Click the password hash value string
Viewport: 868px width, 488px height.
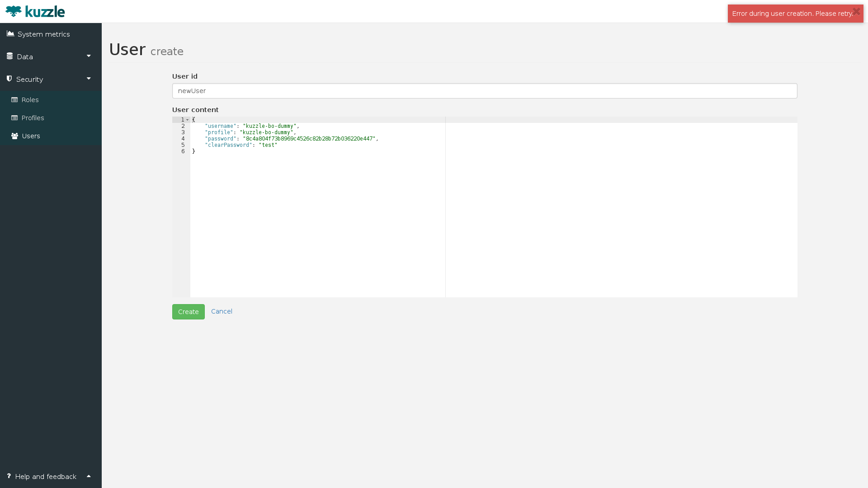point(309,139)
